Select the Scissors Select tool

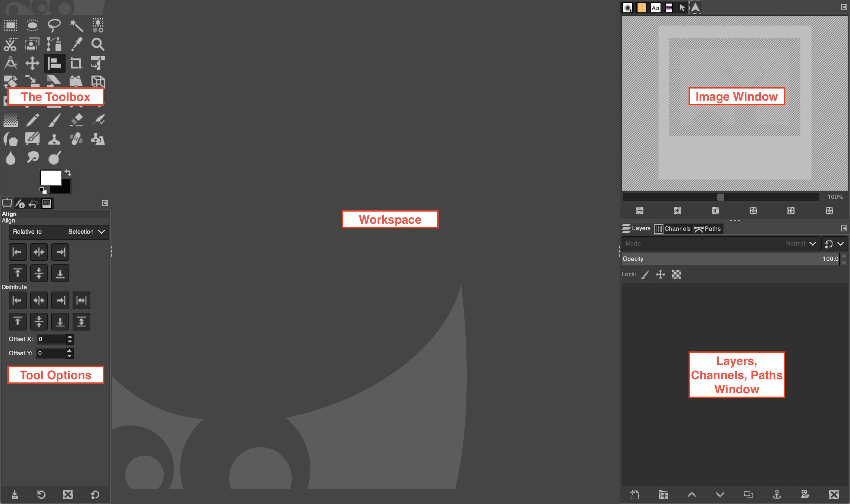11,45
